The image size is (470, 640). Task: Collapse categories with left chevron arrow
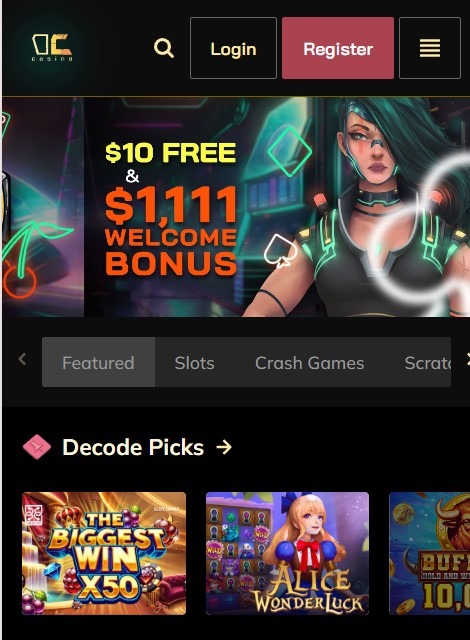22,360
